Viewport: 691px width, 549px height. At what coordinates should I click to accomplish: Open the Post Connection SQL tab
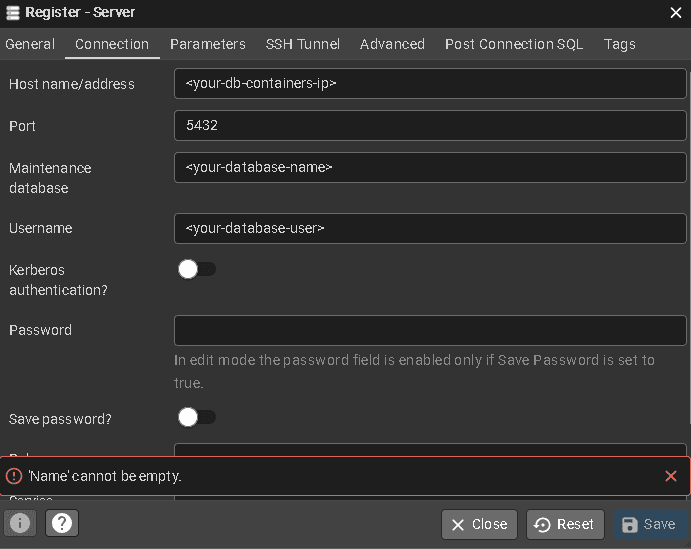coord(514,44)
